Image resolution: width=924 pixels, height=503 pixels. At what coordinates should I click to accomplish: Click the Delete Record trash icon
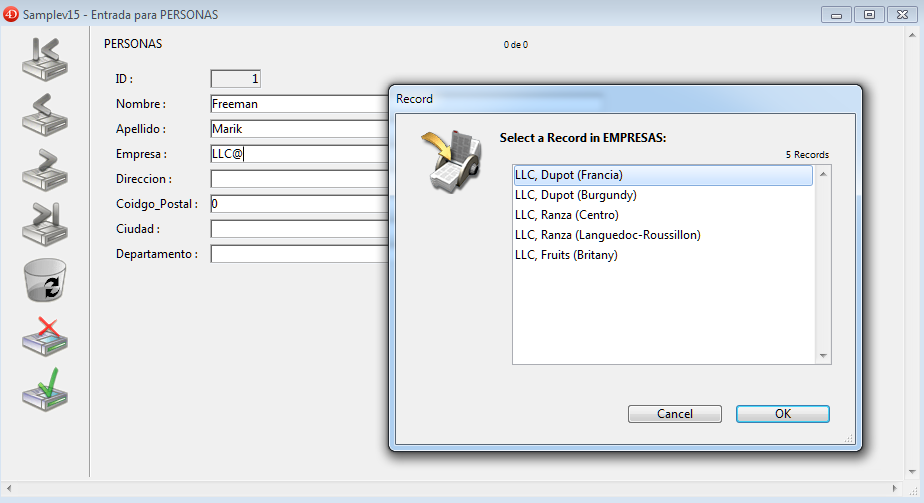[44, 280]
